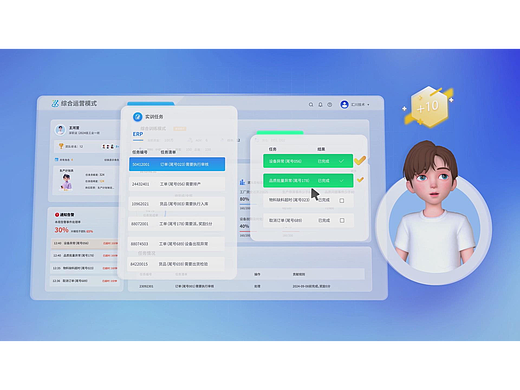Select task row 10962021
This screenshot has width=520, height=390.
[x=177, y=204]
